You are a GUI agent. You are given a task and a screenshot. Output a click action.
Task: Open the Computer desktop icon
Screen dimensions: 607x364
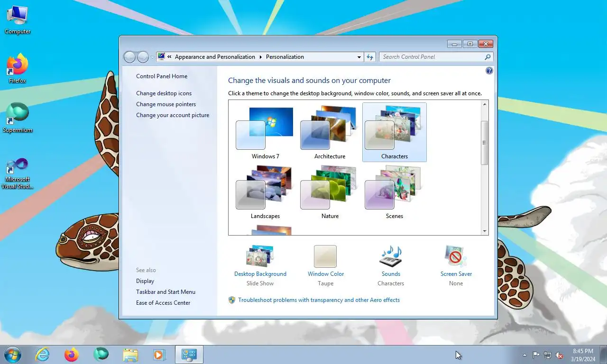click(x=18, y=20)
